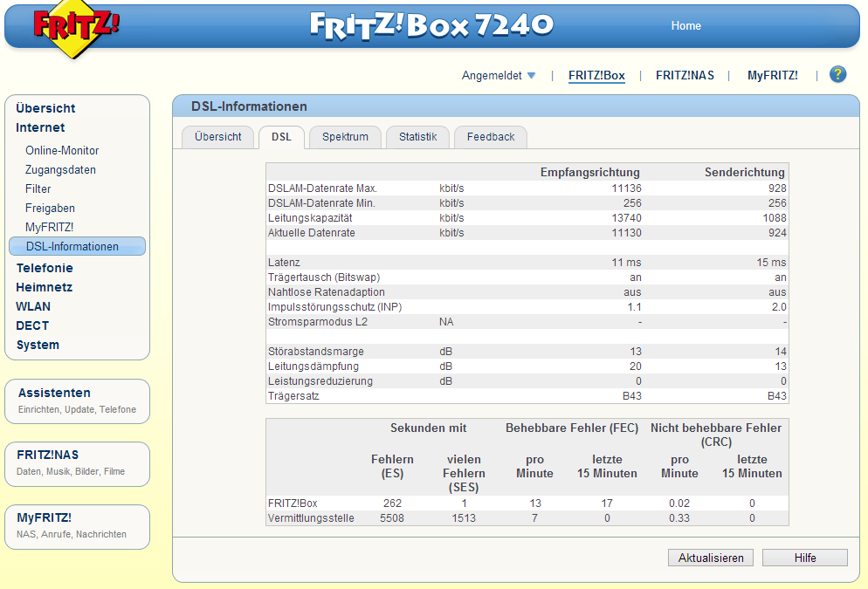Click the Trägersatz row label
This screenshot has width=868, height=589.
(293, 396)
